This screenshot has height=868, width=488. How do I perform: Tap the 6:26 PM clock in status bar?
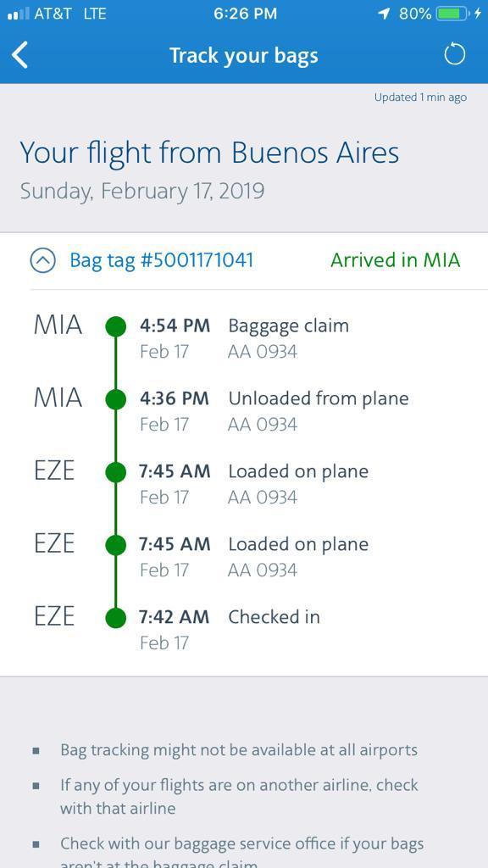click(x=245, y=14)
